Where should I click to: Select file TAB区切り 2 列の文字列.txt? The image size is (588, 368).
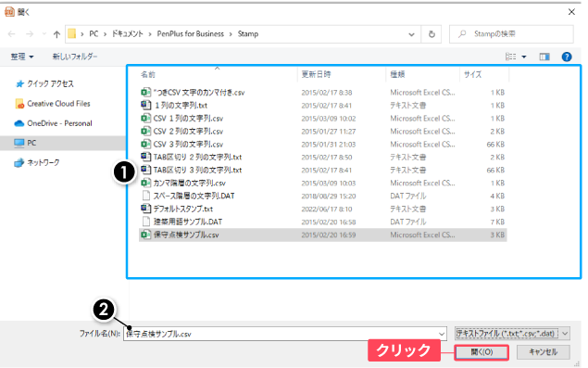(x=197, y=157)
